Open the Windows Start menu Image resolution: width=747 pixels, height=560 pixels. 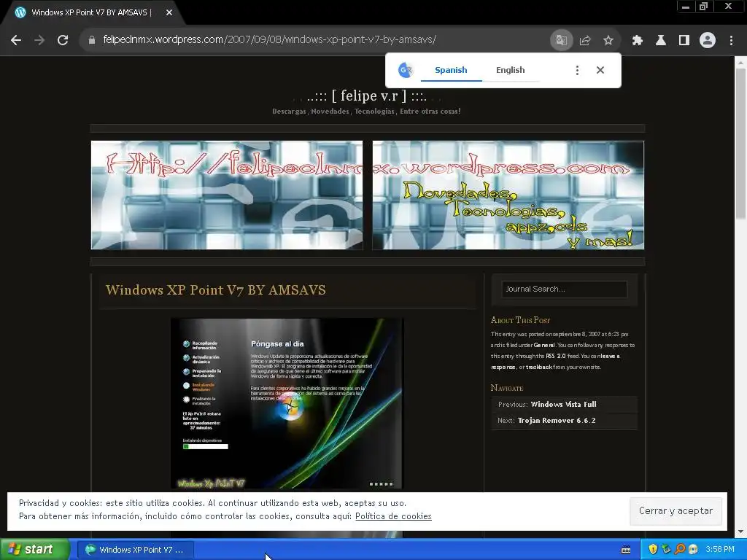pos(35,550)
